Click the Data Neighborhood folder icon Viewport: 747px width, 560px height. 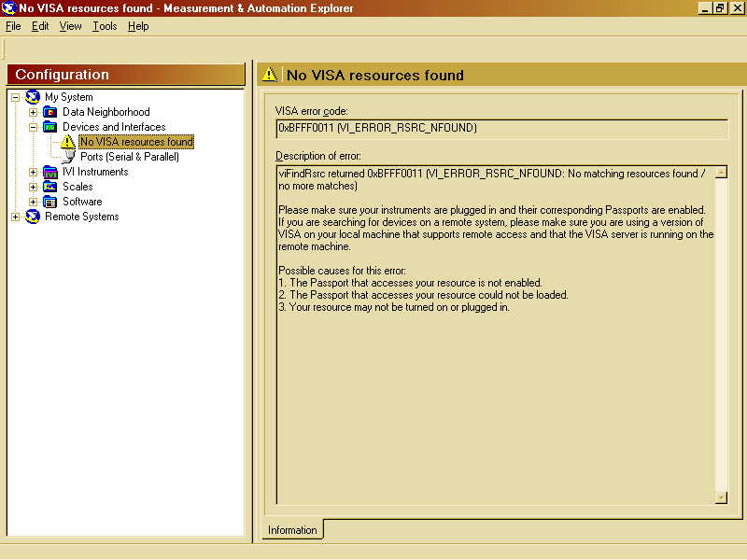tap(50, 112)
